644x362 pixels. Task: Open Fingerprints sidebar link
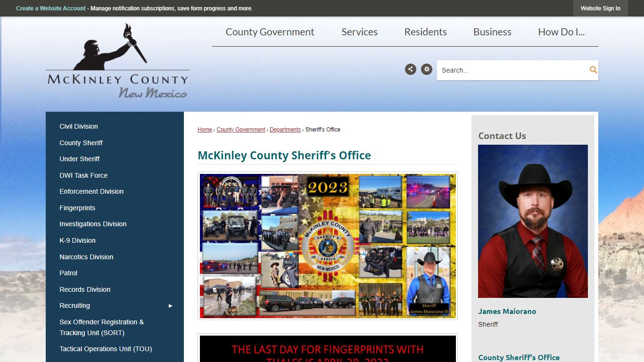click(x=77, y=208)
